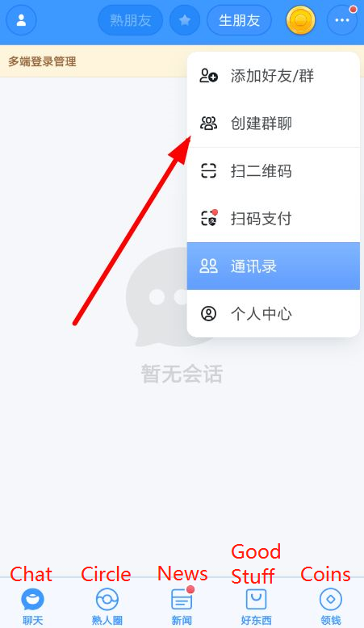Image resolution: width=364 pixels, height=628 pixels.
Task: Select 扫二维码 scan option
Action: 273,171
